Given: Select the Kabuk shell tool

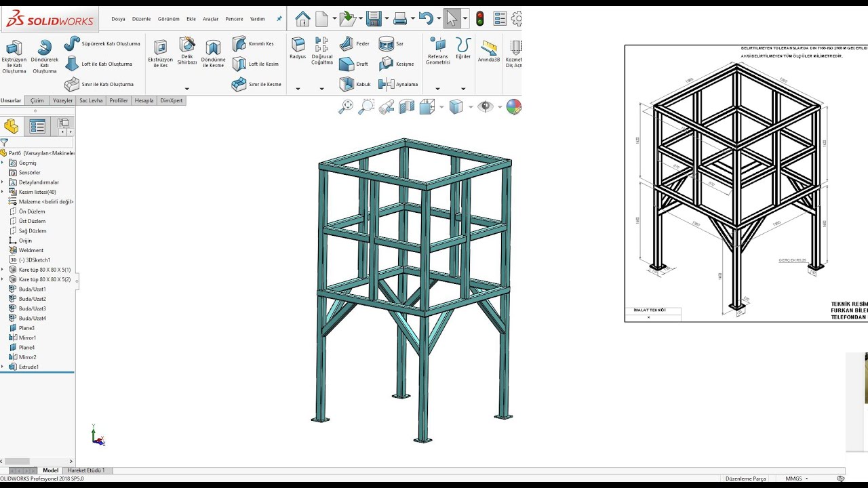Looking at the screenshot, I should pyautogui.click(x=355, y=84).
